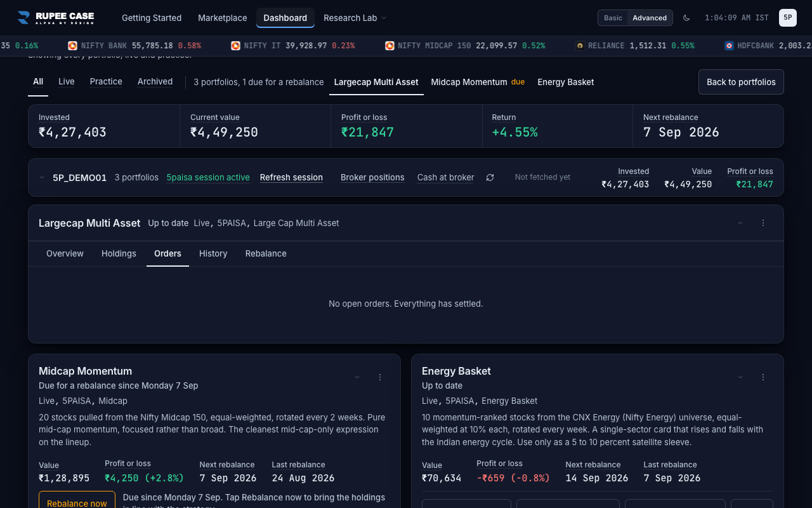Open the Overview tab

pyautogui.click(x=65, y=253)
